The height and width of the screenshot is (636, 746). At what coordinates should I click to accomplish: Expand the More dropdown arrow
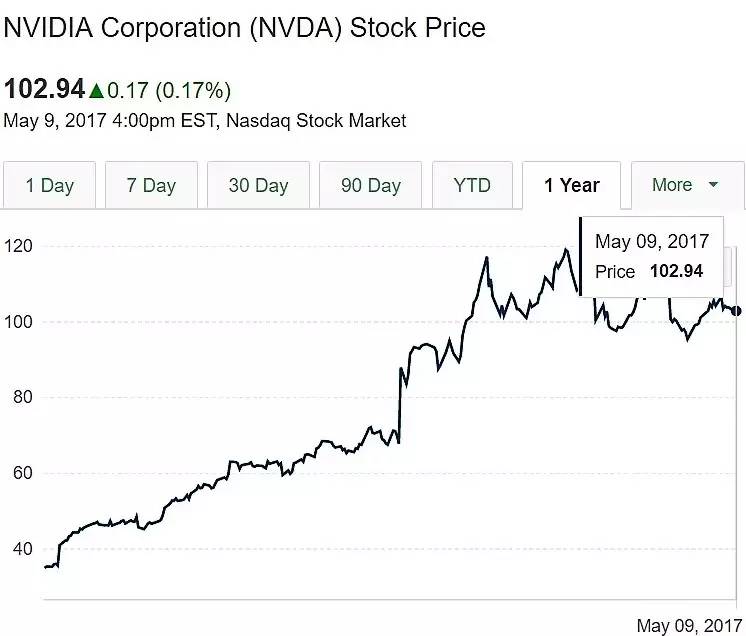click(713, 185)
